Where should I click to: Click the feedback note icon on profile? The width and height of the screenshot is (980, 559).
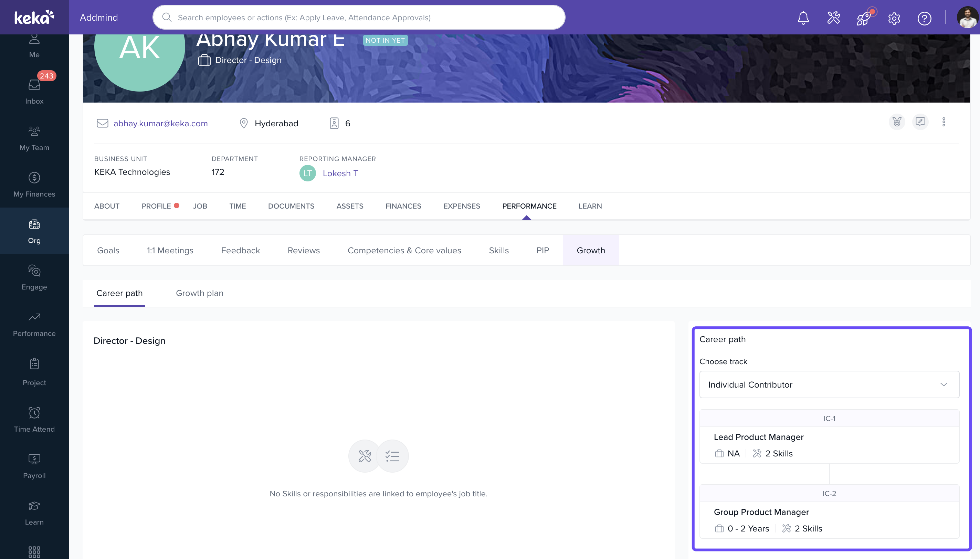click(x=920, y=122)
